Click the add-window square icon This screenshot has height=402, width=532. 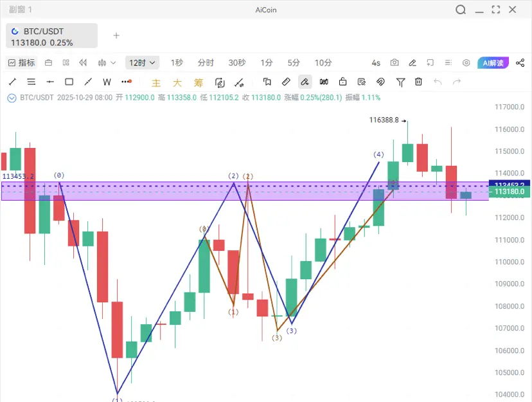coord(430,63)
